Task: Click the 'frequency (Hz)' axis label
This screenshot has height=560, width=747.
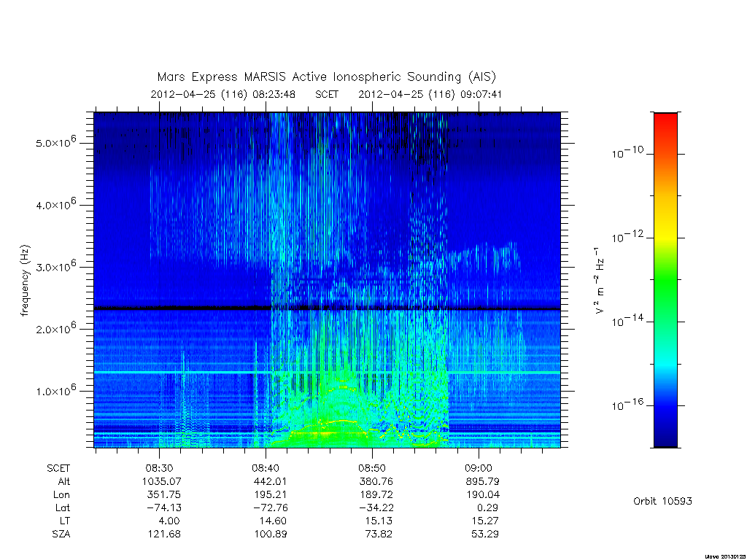Action: 26,281
